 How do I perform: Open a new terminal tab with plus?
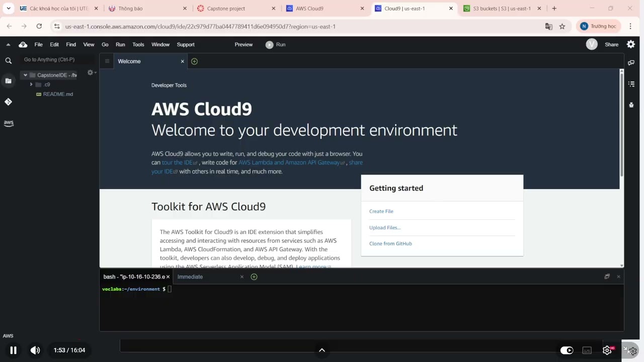tap(254, 277)
